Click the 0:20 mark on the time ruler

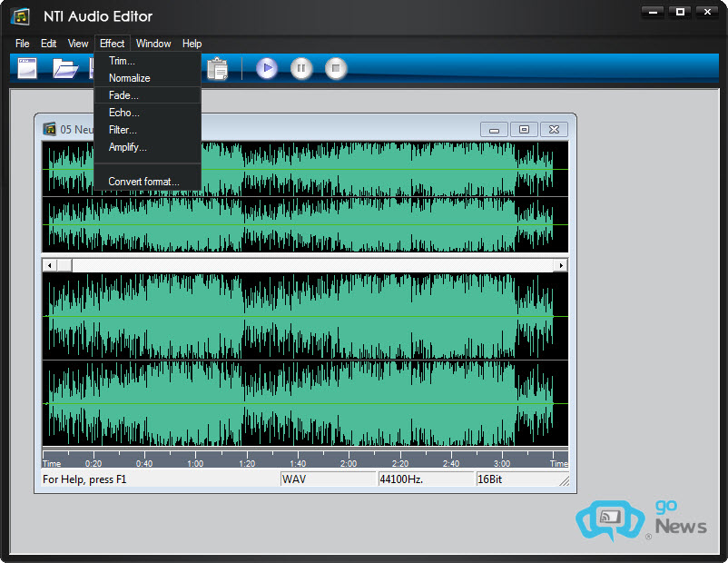(x=93, y=464)
